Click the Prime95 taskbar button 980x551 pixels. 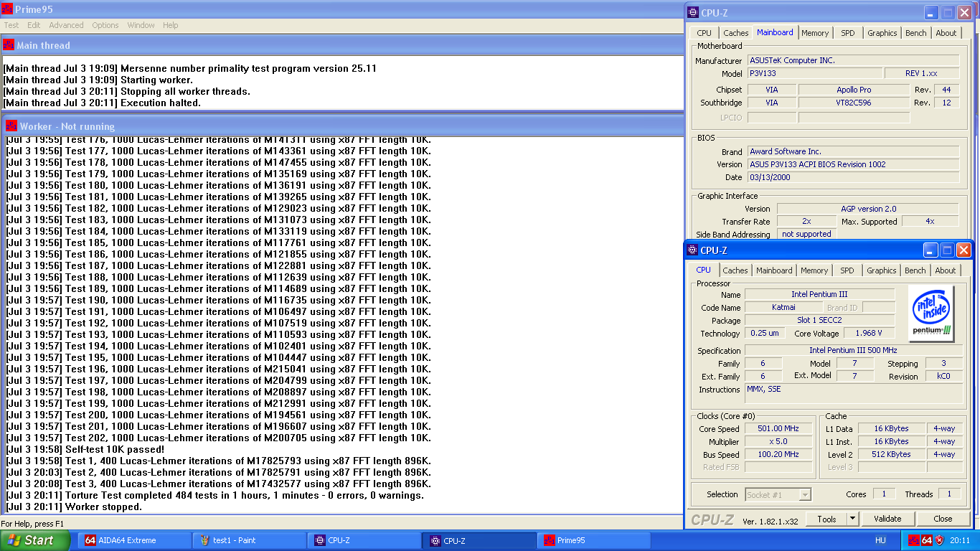[x=594, y=540]
